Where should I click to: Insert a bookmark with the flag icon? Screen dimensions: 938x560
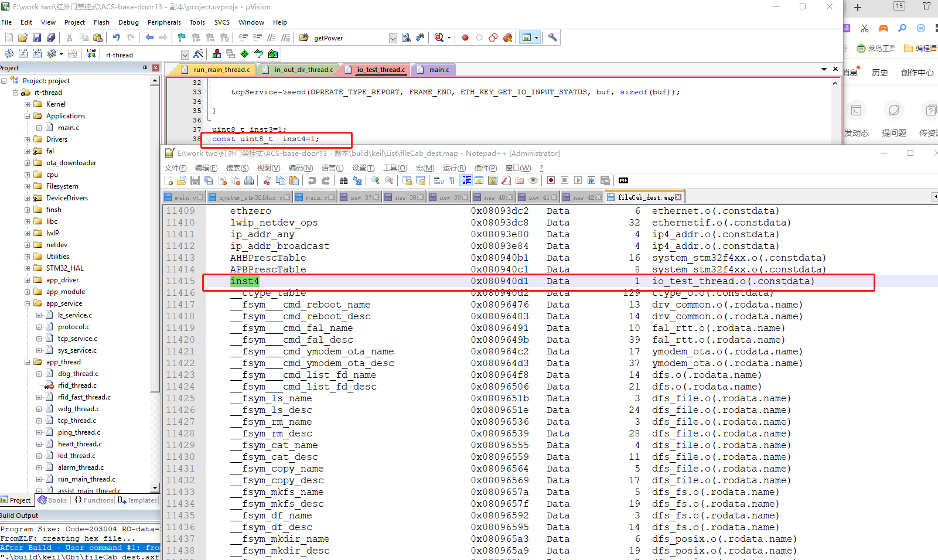[182, 37]
